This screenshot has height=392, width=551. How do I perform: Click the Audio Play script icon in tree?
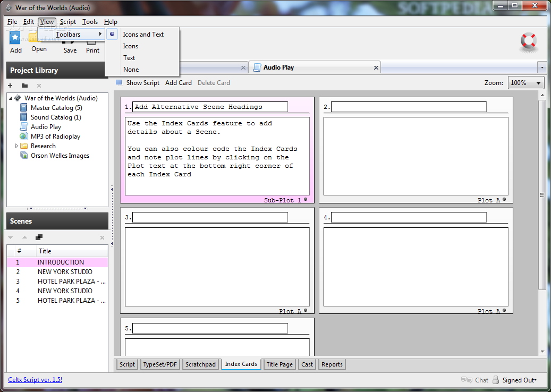(23, 126)
